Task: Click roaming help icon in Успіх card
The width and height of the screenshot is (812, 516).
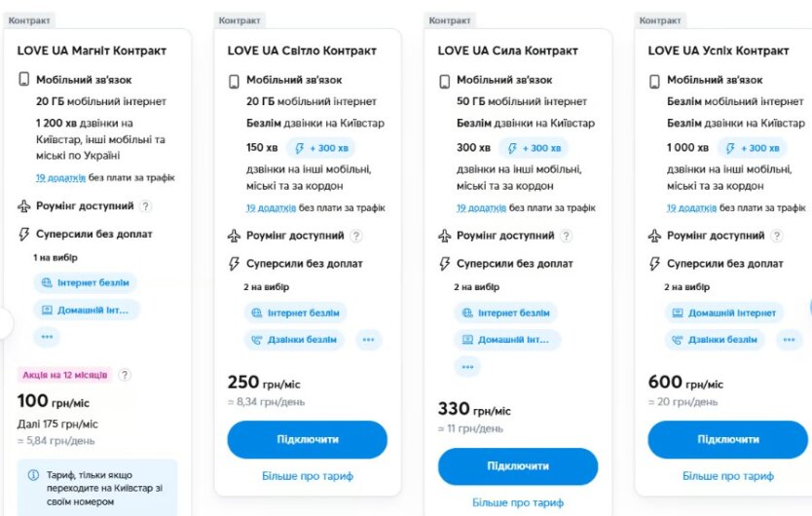Action: [x=777, y=236]
